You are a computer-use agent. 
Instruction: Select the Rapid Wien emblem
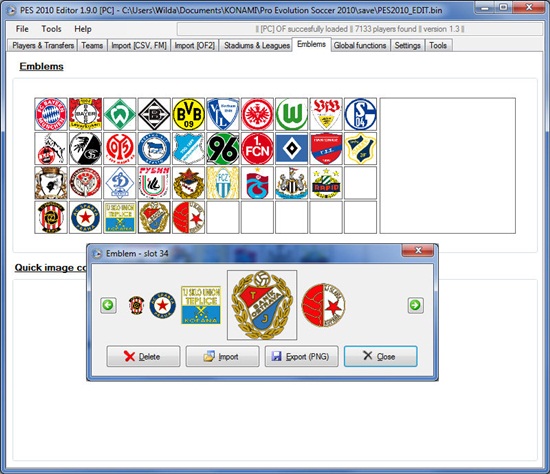326,183
